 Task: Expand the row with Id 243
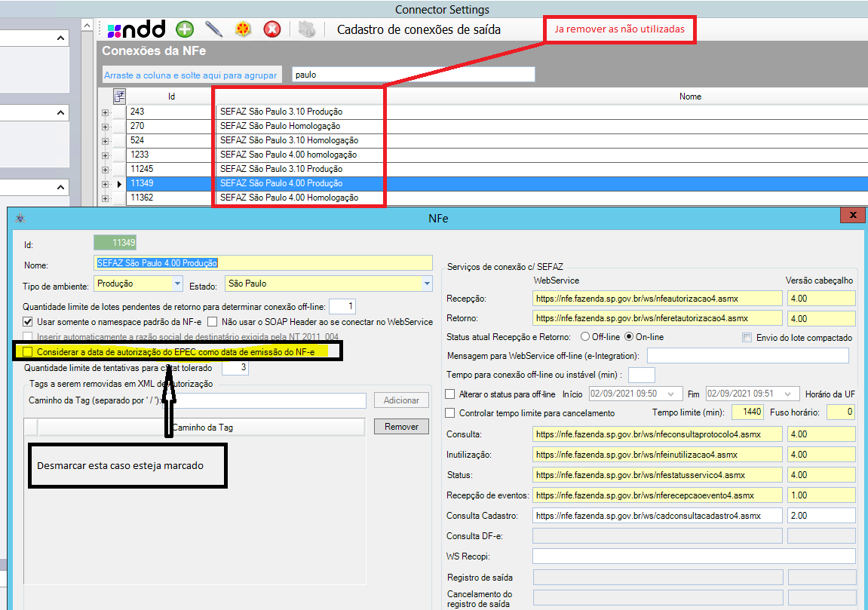(105, 112)
